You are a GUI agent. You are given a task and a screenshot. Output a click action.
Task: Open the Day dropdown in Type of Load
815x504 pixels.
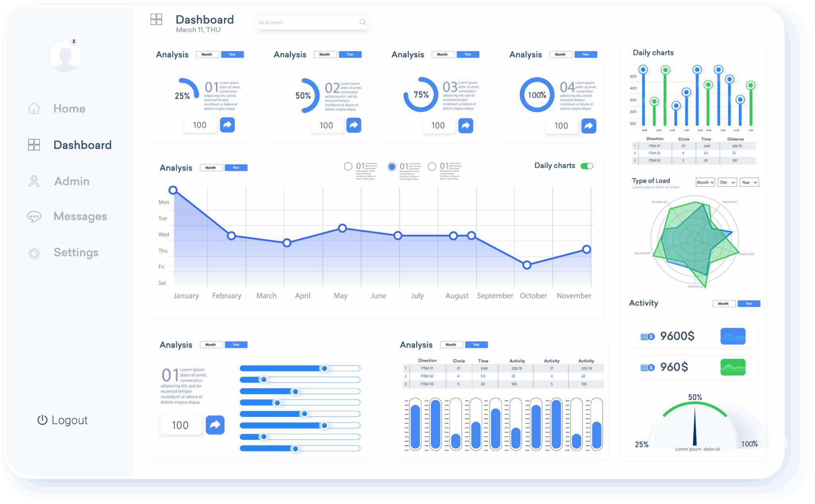pos(727,182)
